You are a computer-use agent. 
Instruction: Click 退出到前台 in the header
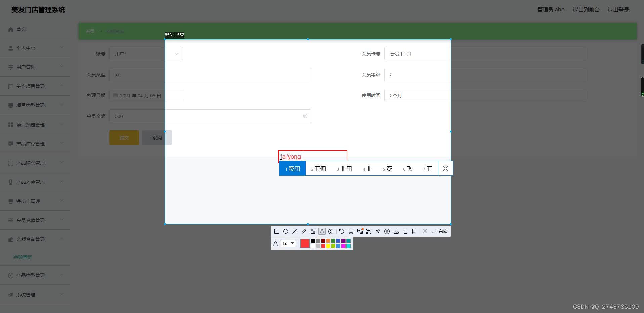586,10
